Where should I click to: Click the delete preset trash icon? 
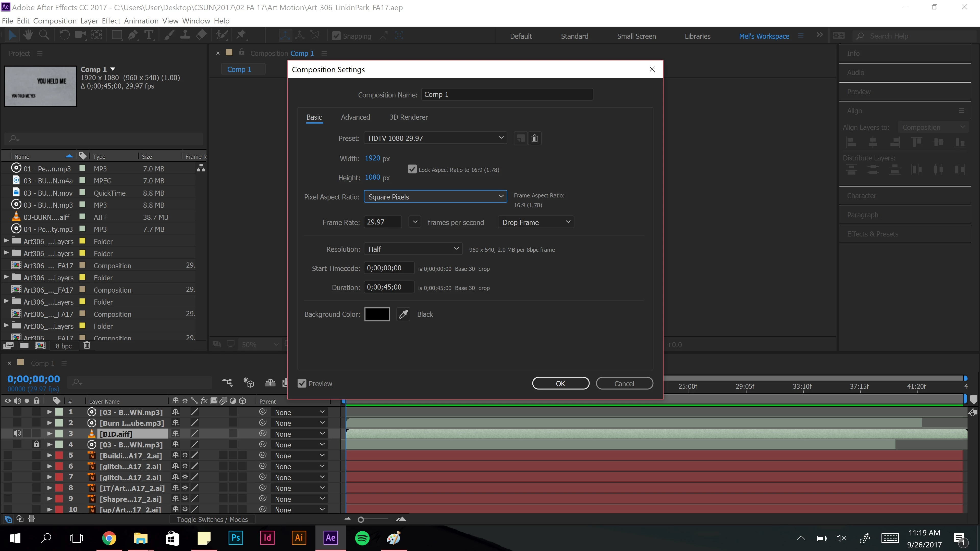click(534, 138)
